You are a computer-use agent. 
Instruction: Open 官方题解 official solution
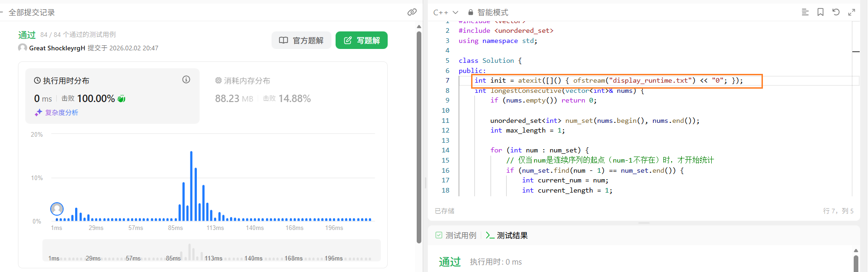301,40
